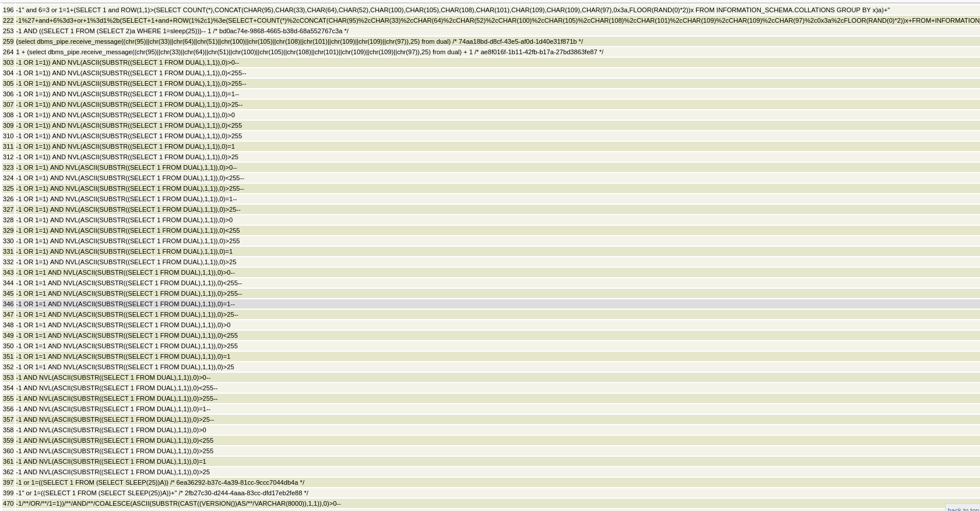Click row 309 '1=1))' payload ending <255
Viewport: 980px width, 511px height.
tap(129, 125)
